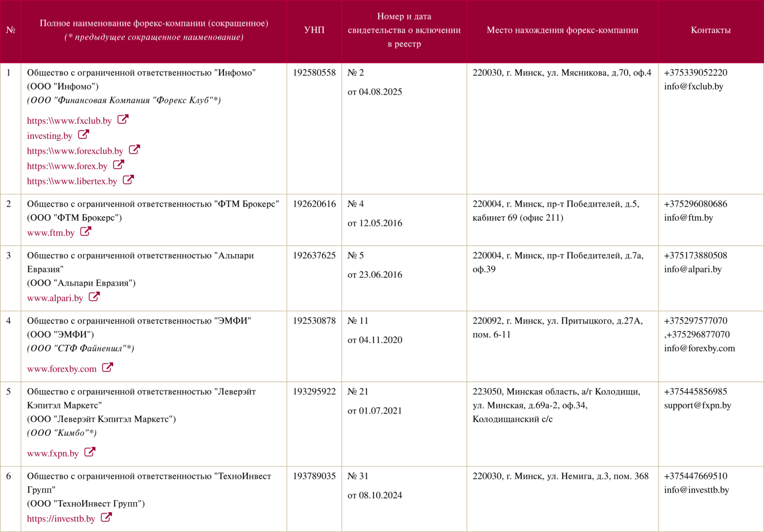Go to the www.ftm.by website link
764x532 pixels.
[x=51, y=233]
